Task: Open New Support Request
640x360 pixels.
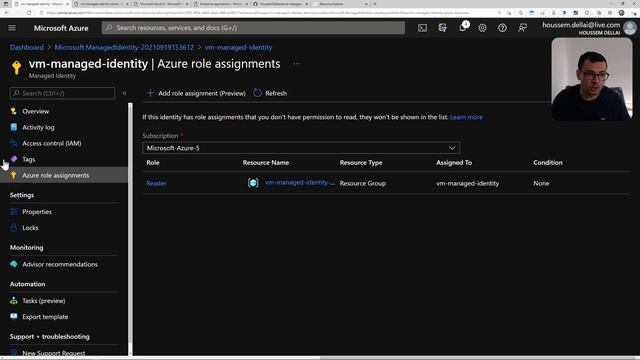Action: [53, 353]
